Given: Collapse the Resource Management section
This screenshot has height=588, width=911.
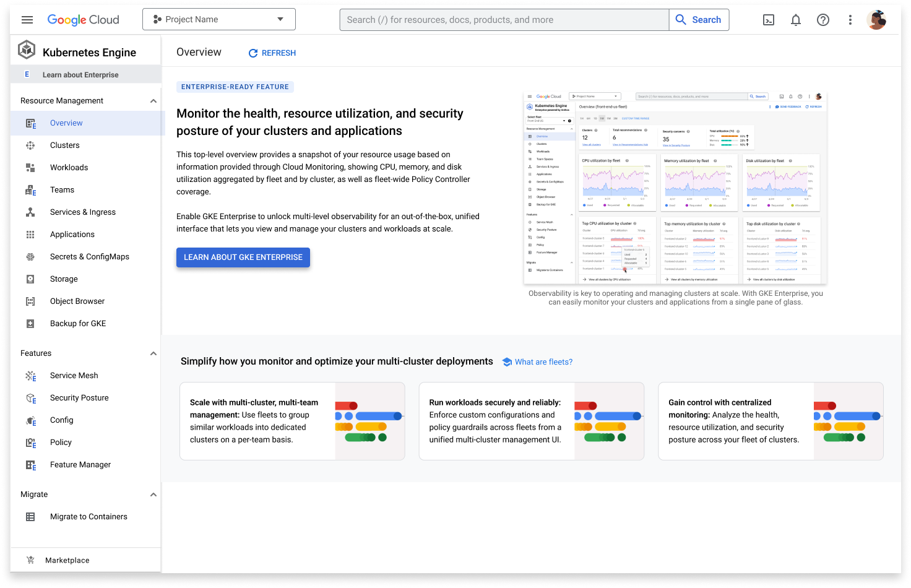Looking at the screenshot, I should (153, 101).
